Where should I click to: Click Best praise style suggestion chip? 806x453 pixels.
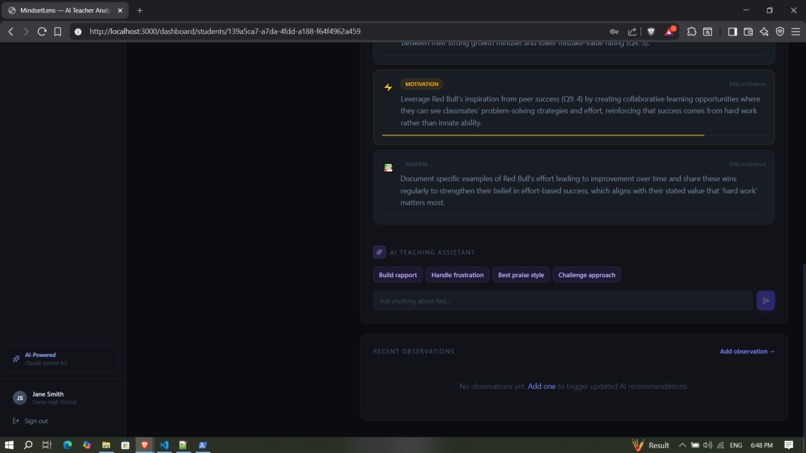pos(521,275)
